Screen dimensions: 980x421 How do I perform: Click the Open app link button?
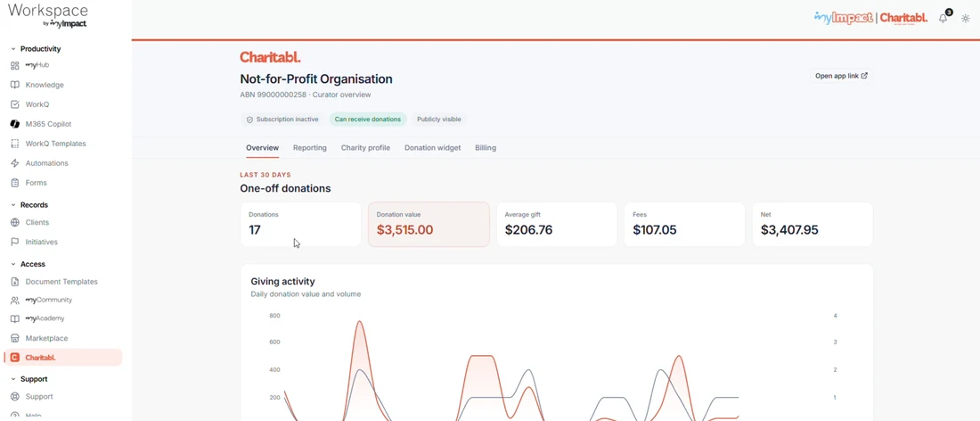(841, 76)
